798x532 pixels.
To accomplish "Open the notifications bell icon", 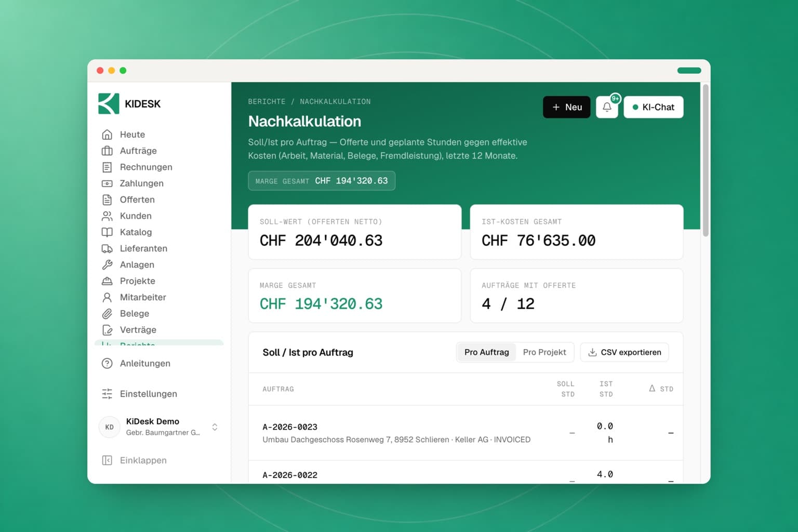I will (x=607, y=107).
